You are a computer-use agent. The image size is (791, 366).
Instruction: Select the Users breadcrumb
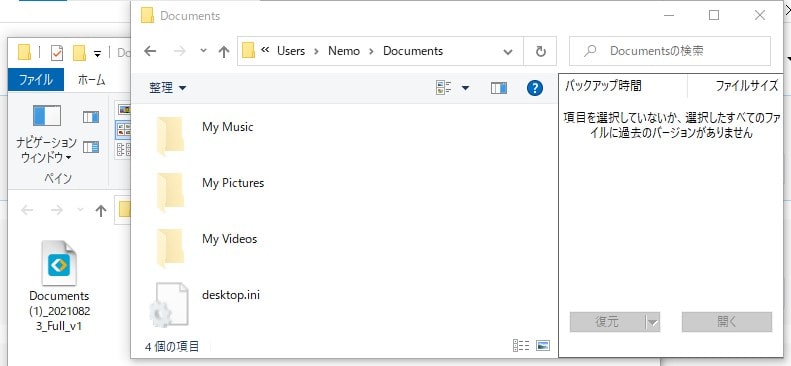click(x=291, y=51)
